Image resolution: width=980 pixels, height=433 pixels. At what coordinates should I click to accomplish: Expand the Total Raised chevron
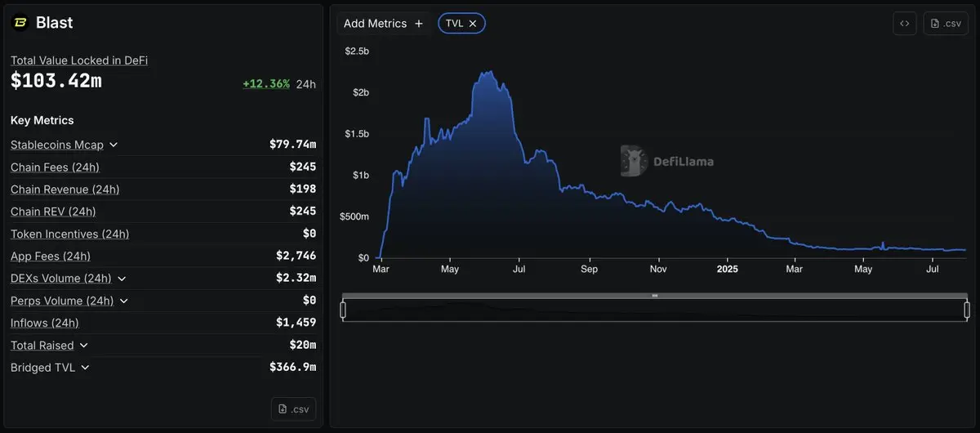tap(84, 346)
